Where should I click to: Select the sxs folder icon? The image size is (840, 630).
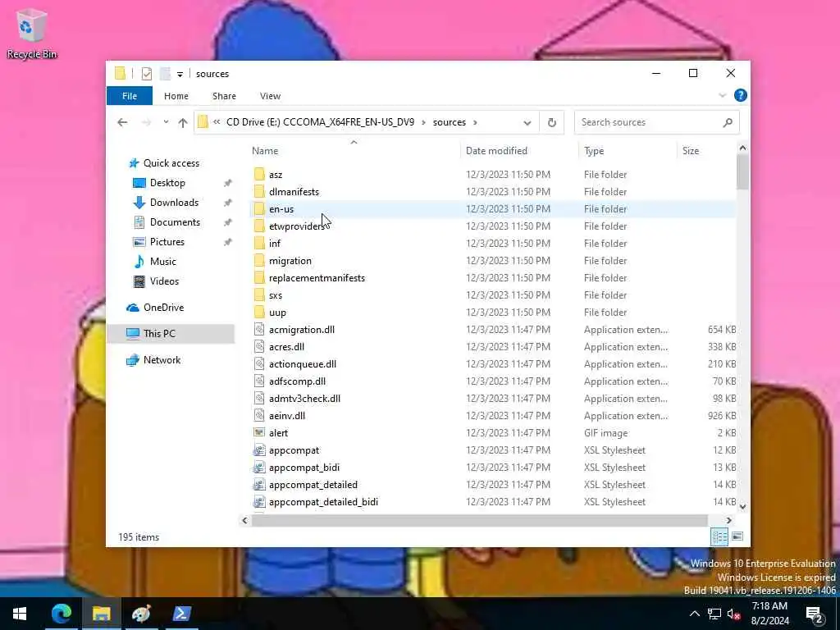[x=259, y=294]
